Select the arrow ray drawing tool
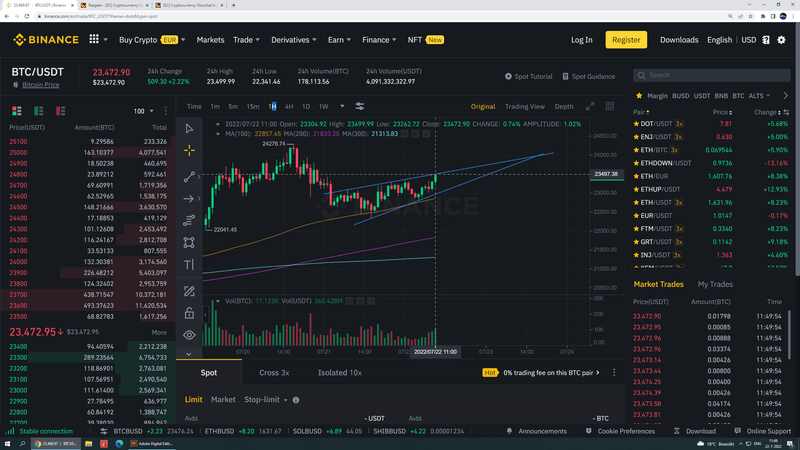This screenshot has height=450, width=800. 189,198
